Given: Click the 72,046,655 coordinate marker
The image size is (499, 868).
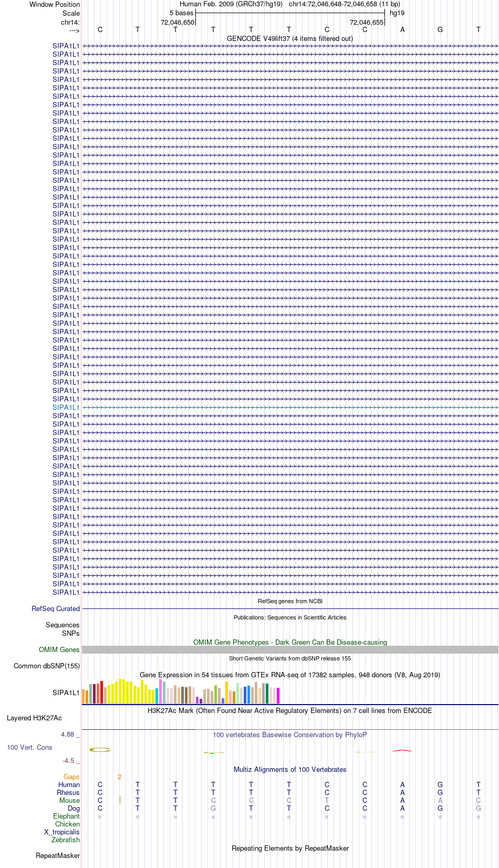Looking at the screenshot, I should [x=367, y=23].
